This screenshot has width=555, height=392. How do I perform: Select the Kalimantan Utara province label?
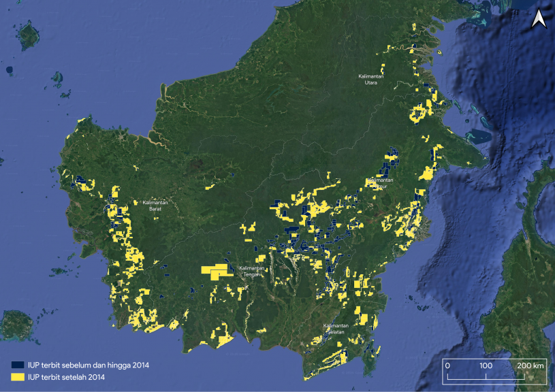[x=372, y=79]
